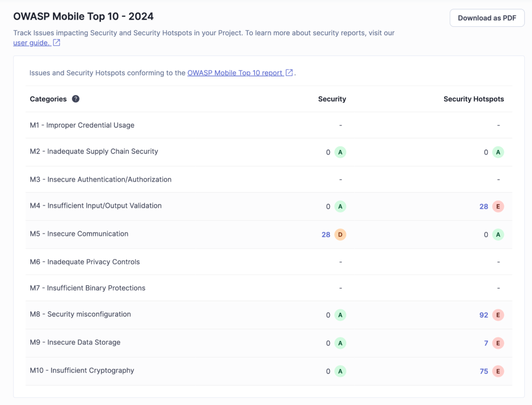This screenshot has width=532, height=405.
Task: Click the D rating badge for M5 security
Action: [340, 235]
